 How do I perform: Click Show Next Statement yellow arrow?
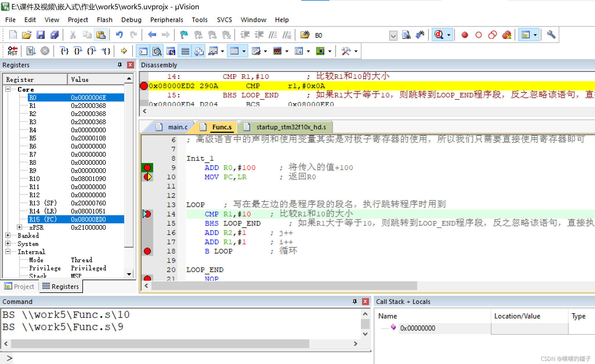pos(124,51)
